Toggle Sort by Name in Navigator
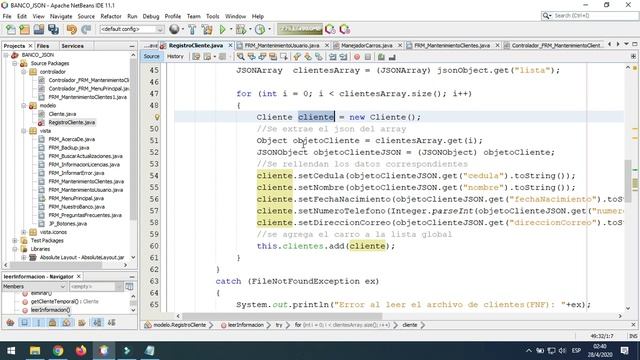The image size is (640, 360). (x=97, y=323)
